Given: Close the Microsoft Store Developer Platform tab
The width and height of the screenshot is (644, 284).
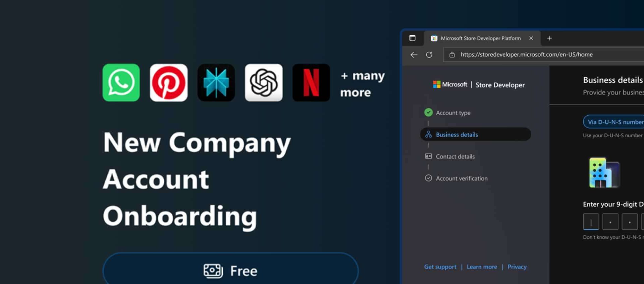Looking at the screenshot, I should point(531,38).
